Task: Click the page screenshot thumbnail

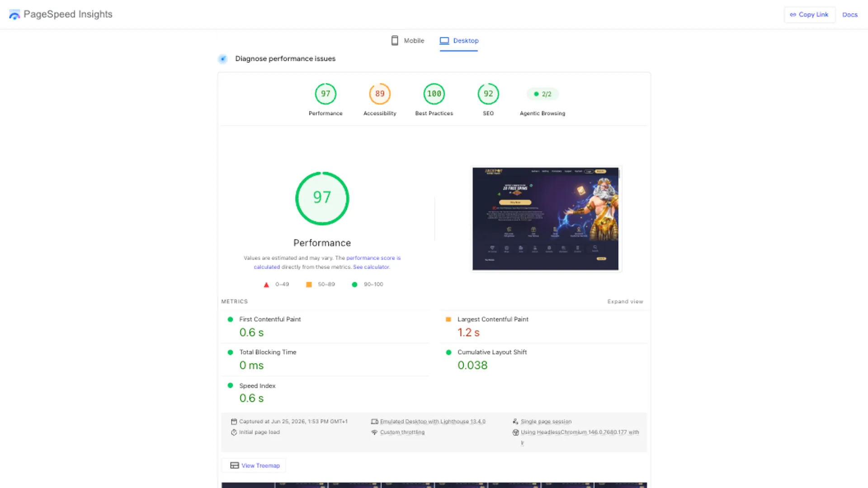Action: coord(546,219)
